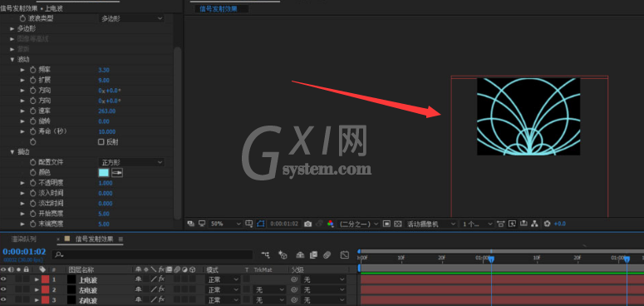Open the composition flowchart icon in viewer

pos(534,224)
